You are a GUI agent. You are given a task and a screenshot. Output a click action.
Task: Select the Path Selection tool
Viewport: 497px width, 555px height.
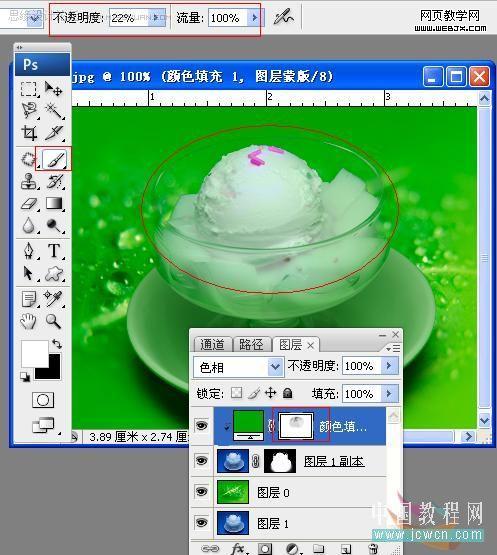pos(28,274)
